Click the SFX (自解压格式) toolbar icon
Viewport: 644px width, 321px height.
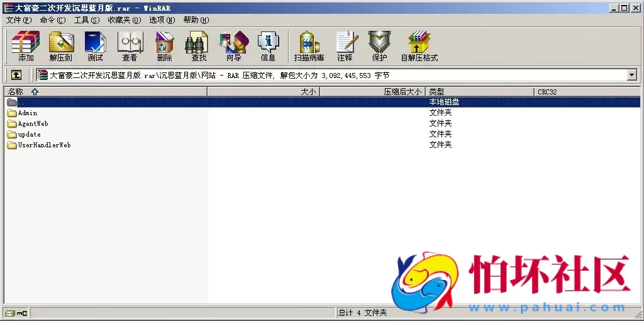[x=419, y=46]
